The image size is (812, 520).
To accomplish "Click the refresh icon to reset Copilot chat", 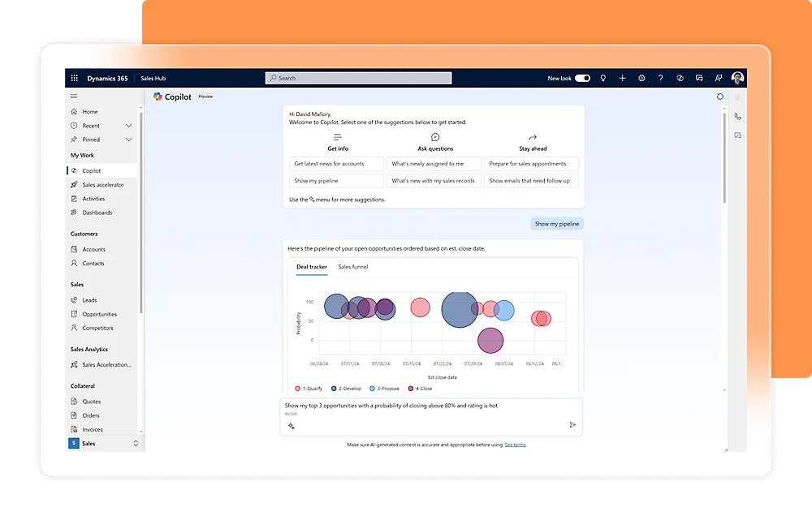I will (x=719, y=97).
